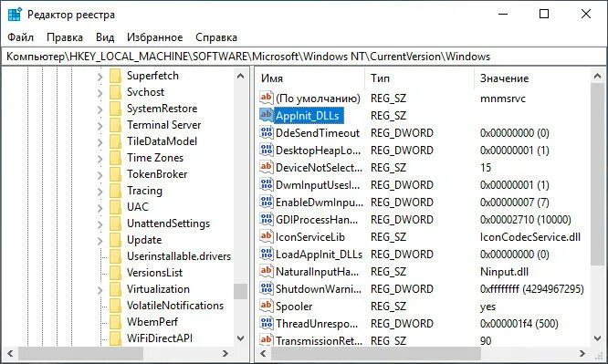The image size is (608, 364).
Task: Select the Userinstallable.drivers key
Action: click(179, 256)
